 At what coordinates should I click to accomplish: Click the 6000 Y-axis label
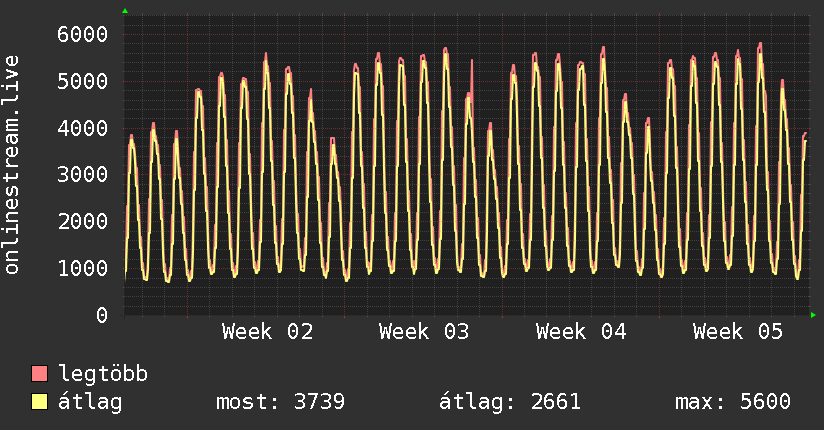(81, 34)
